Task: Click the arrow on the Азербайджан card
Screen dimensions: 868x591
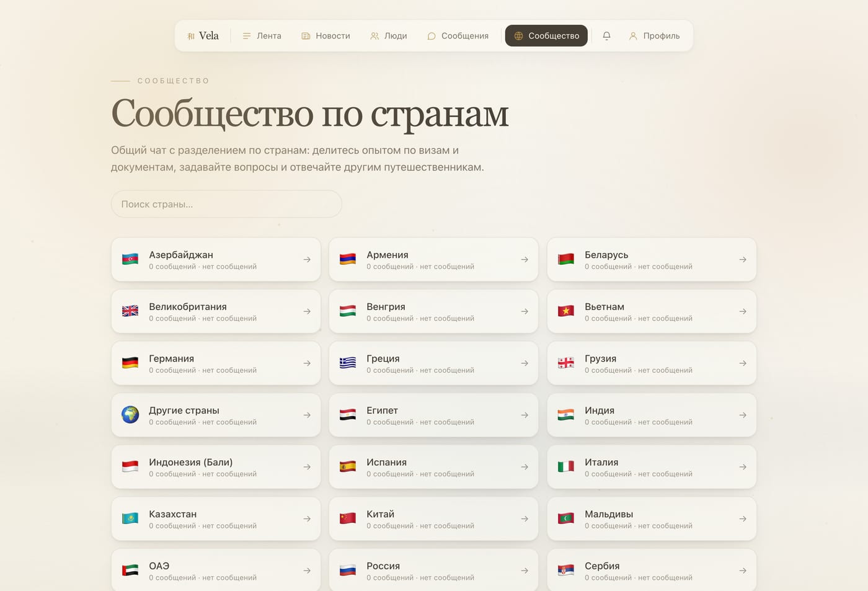Action: pyautogui.click(x=307, y=260)
